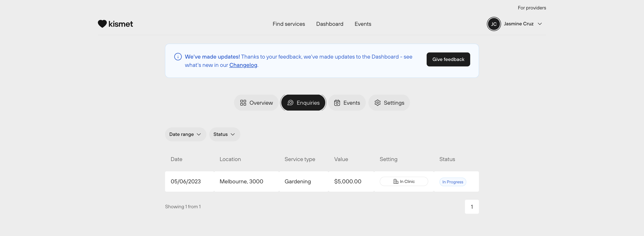Select Find services in top navigation
644x236 pixels.
click(289, 24)
